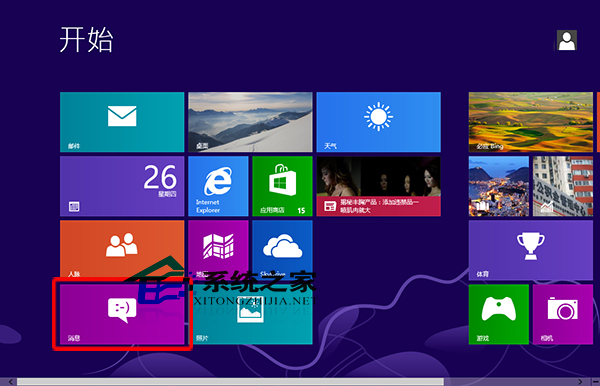The height and width of the screenshot is (386, 600).
Task: Open the SkyDrive cloud tile
Action: pyautogui.click(x=282, y=250)
